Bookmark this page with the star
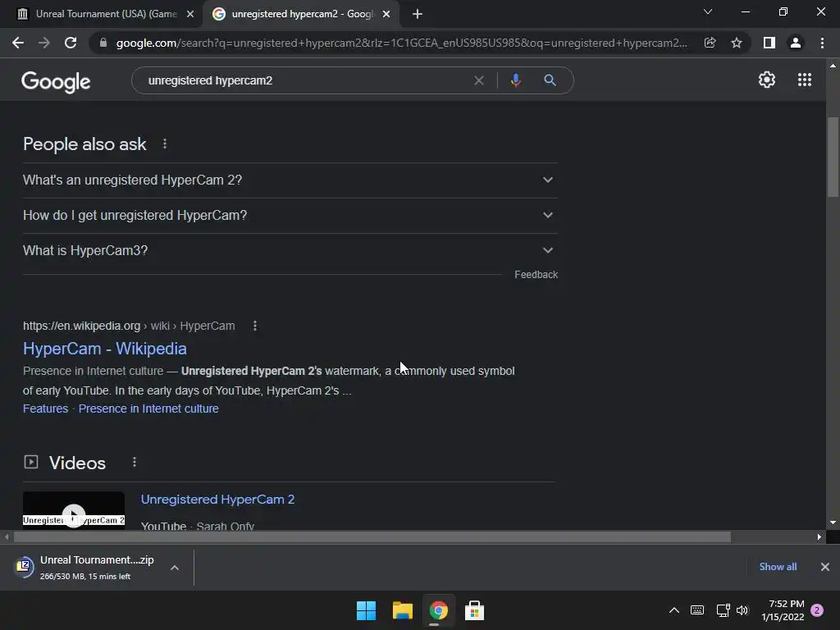Screen dimensions: 840x630 (737, 43)
